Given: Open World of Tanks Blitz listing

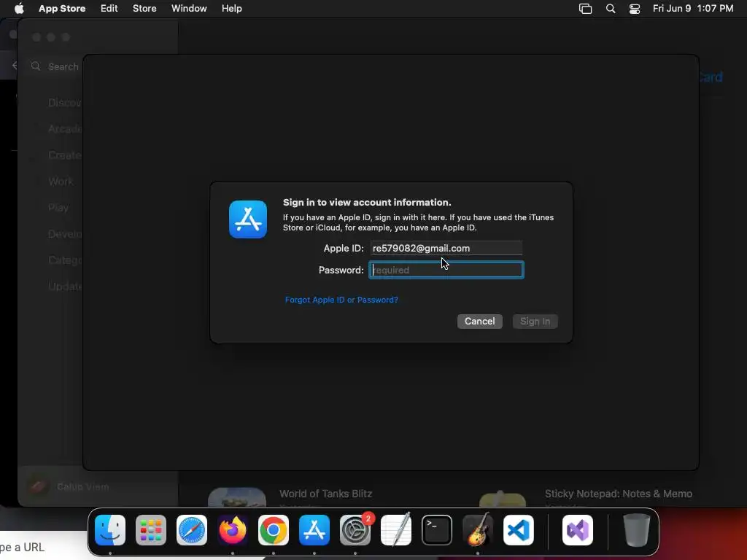Looking at the screenshot, I should pyautogui.click(x=325, y=494).
